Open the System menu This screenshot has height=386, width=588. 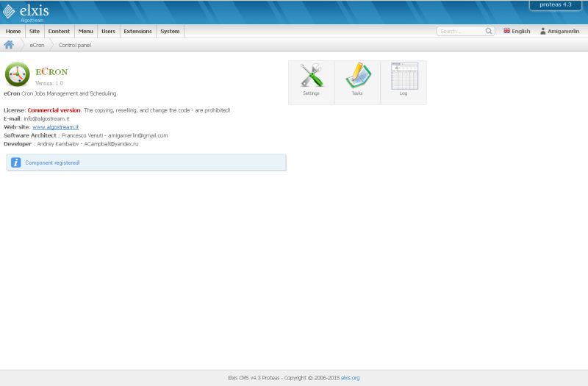click(x=170, y=31)
